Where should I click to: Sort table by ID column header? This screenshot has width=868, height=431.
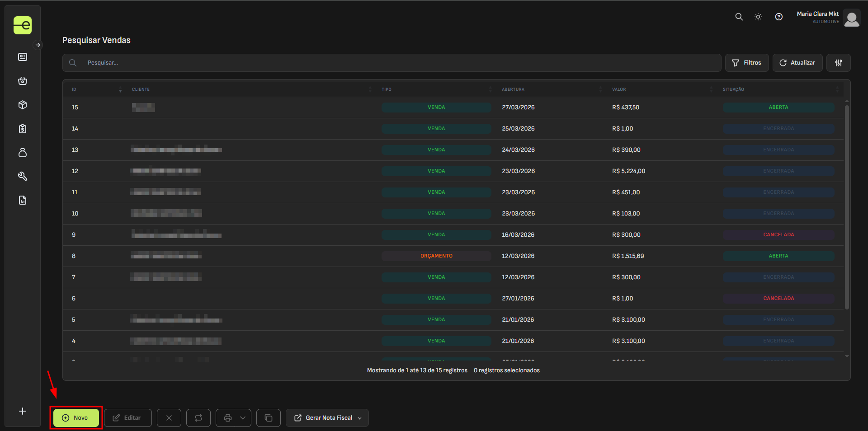coord(74,89)
